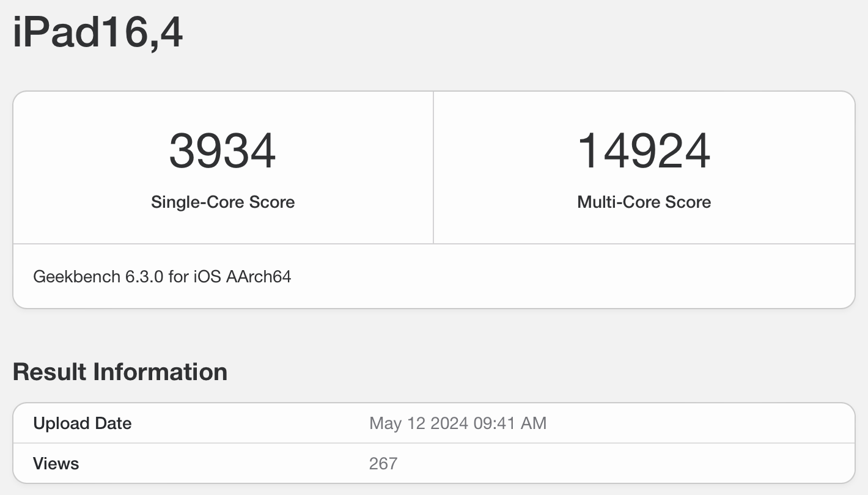This screenshot has width=868, height=495.
Task: Click the Single-Core Score label
Action: (x=223, y=202)
